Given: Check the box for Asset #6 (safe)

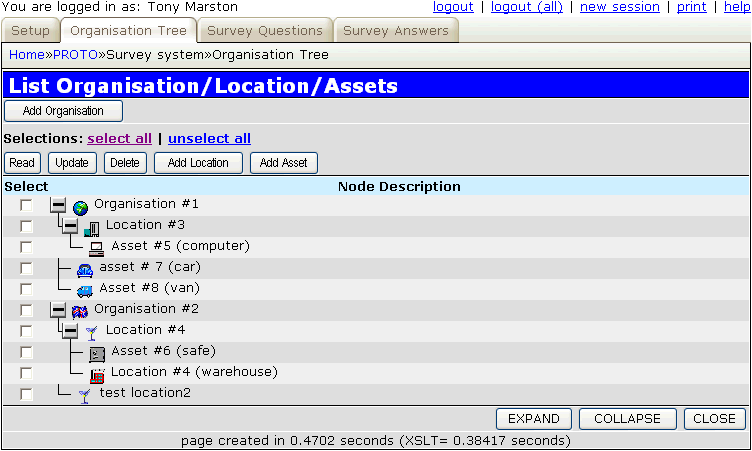Looking at the screenshot, I should coord(27,352).
